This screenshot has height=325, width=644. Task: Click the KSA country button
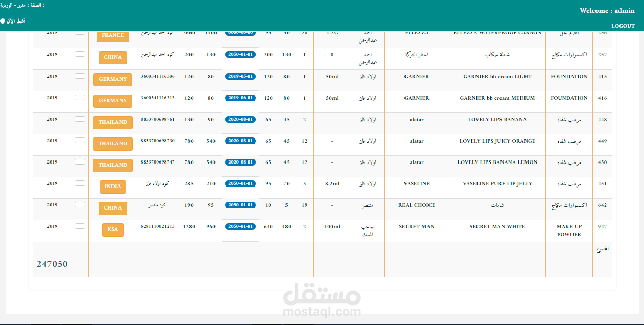point(113,229)
